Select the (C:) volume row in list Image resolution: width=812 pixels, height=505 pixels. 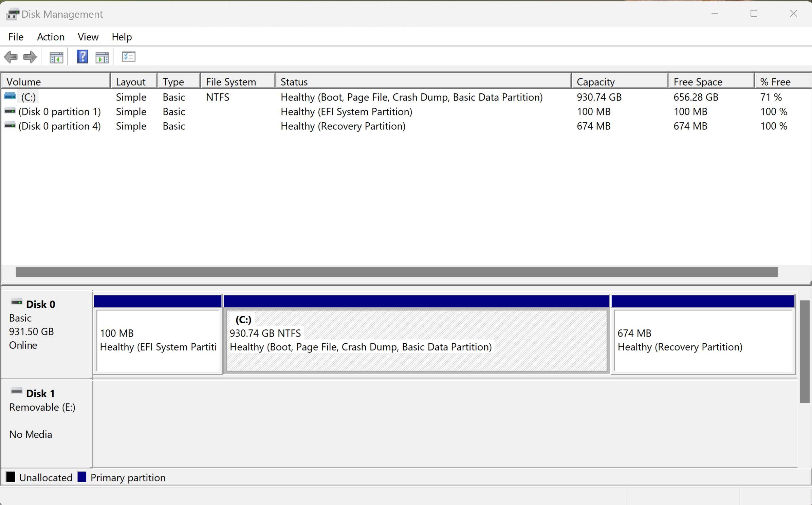click(28, 97)
